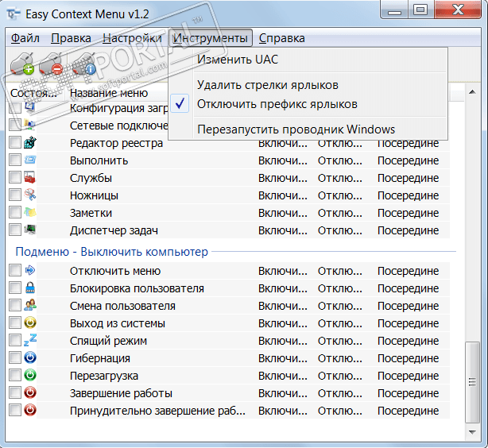This screenshot has height=448, width=488.
Task: Select Принудительно завершение раб... row name
Action: 157,411
